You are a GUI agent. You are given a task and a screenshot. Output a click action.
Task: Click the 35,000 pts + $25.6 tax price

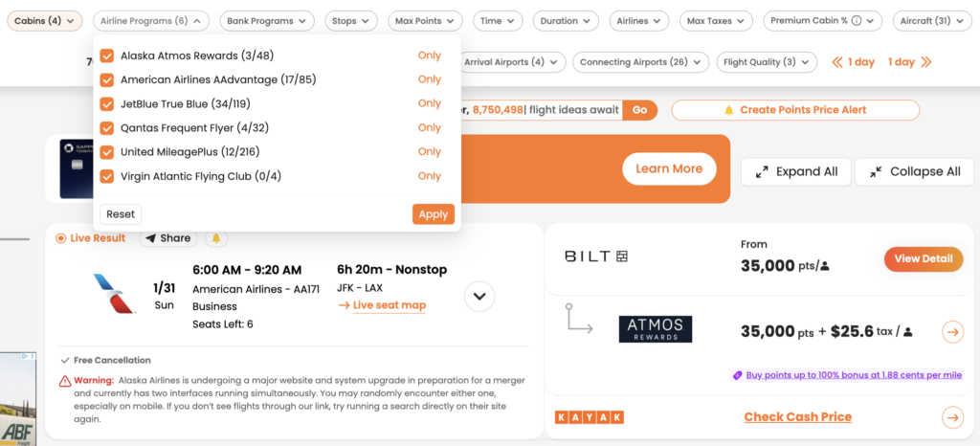point(826,332)
